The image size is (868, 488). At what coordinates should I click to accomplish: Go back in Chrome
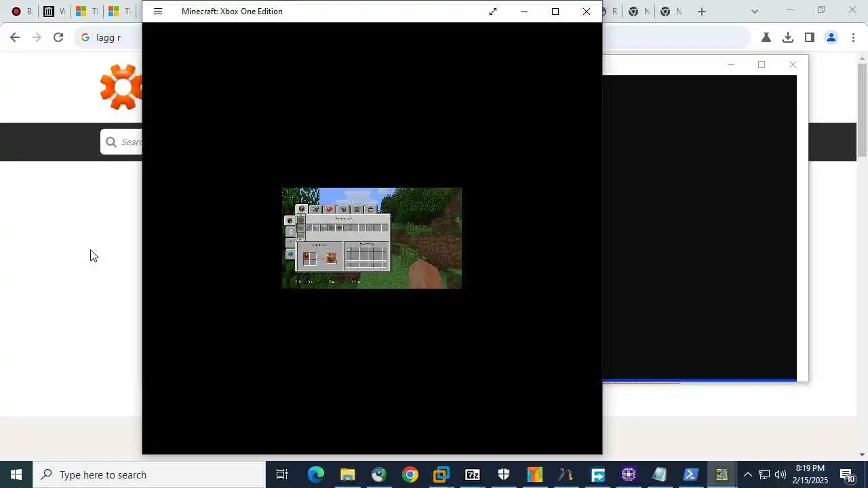[x=15, y=37]
